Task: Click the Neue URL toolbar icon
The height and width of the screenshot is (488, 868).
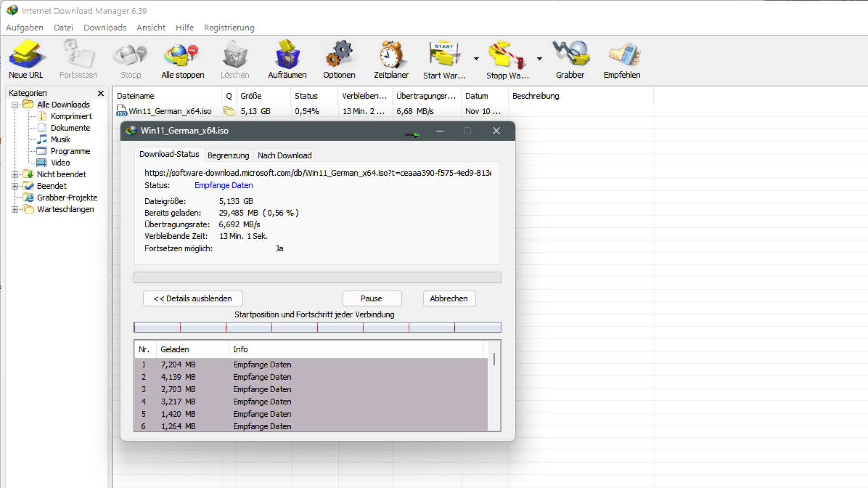Action: [26, 59]
